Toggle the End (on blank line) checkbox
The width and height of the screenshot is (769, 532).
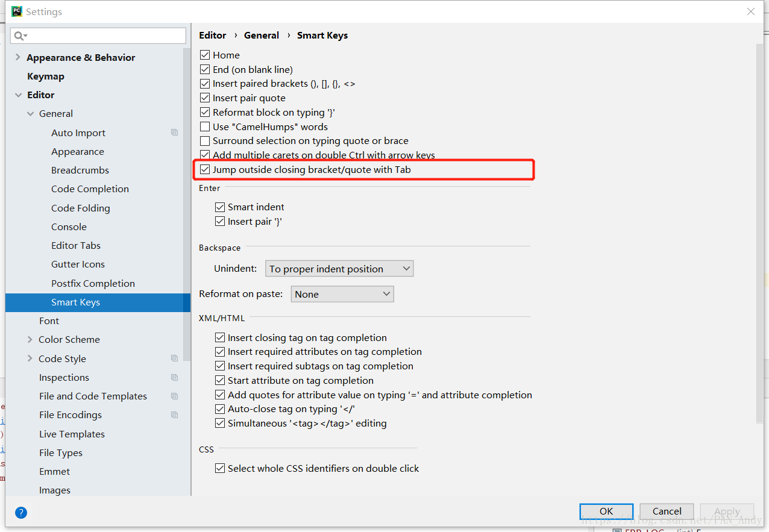click(205, 69)
